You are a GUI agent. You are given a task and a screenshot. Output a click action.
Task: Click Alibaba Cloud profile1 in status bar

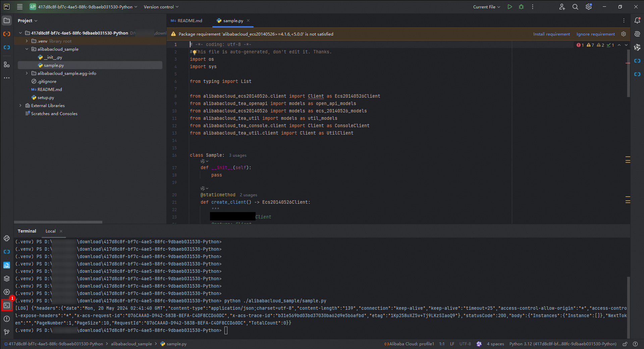pos(409,344)
